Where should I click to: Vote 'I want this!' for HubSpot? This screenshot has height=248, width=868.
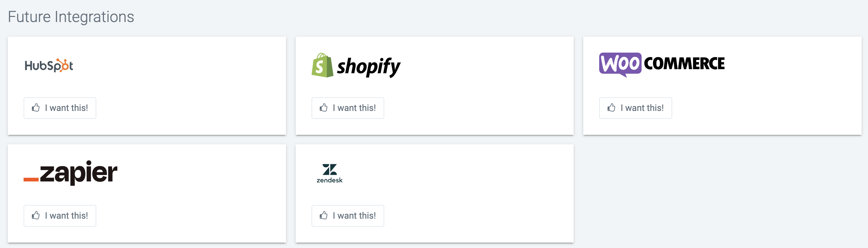click(60, 108)
